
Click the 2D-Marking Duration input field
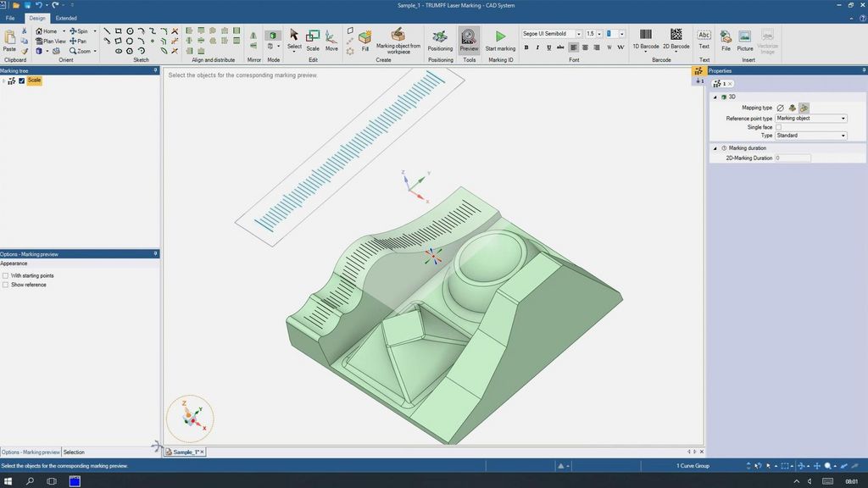(792, 157)
